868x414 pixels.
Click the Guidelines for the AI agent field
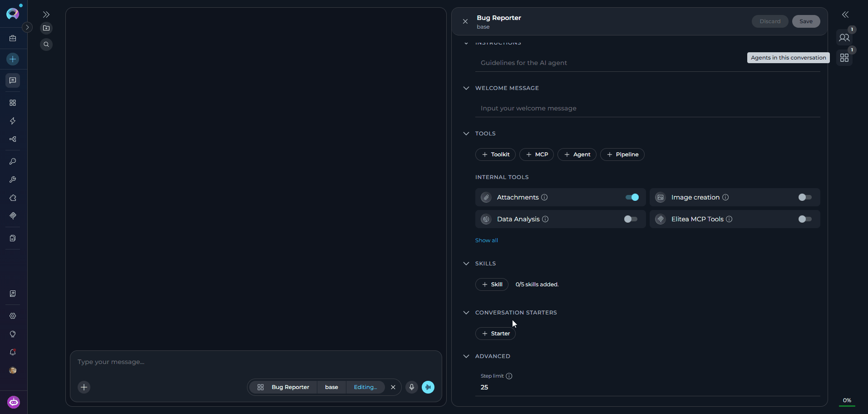[x=648, y=63]
